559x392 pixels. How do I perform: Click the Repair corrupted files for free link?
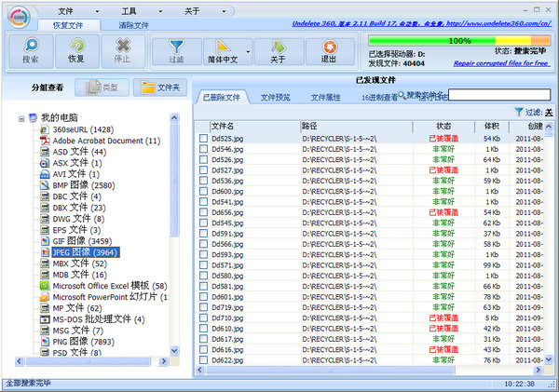coord(500,64)
